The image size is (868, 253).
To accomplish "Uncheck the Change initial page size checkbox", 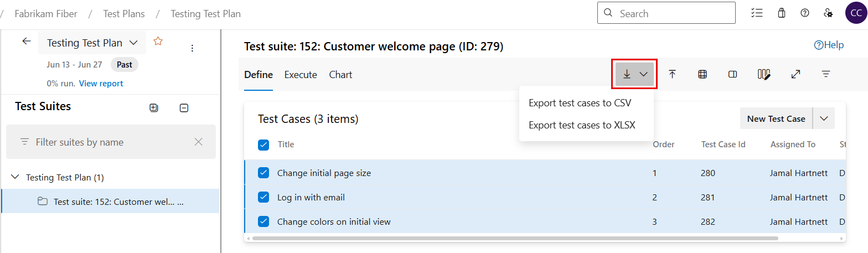I will point(263,173).
